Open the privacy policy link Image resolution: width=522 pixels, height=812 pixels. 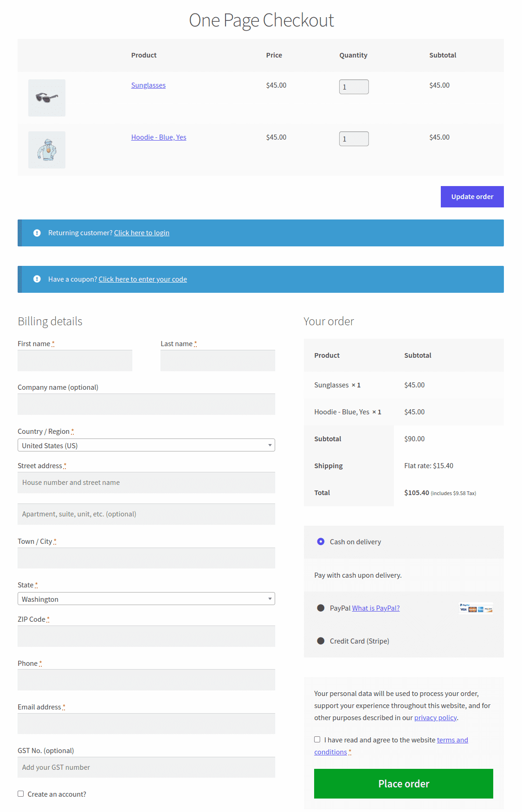pyautogui.click(x=436, y=718)
